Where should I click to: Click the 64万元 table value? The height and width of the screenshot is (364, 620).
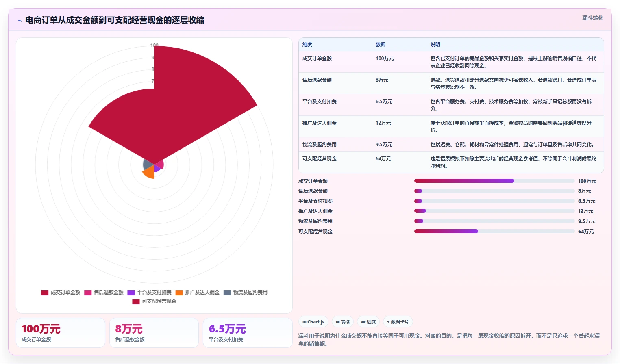click(x=383, y=159)
